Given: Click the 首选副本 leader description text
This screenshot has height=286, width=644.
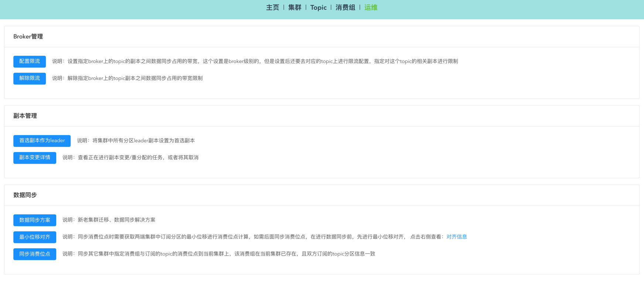Looking at the screenshot, I should (x=136, y=141).
